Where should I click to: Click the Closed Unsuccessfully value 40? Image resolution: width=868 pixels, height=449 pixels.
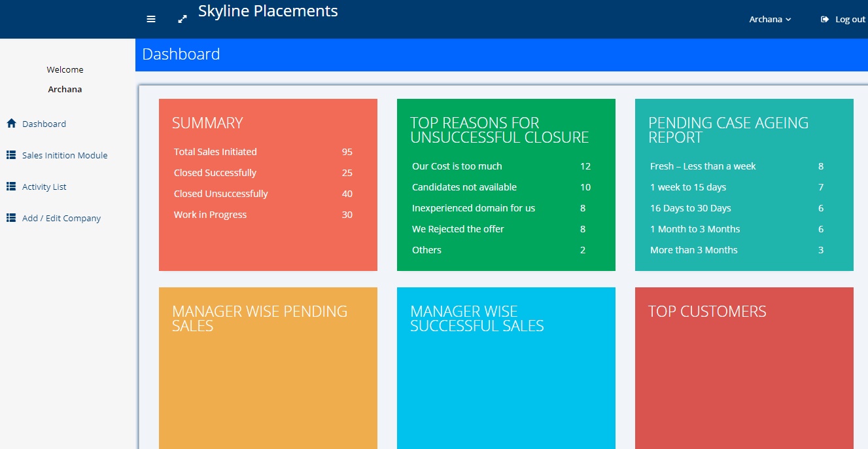tap(347, 194)
